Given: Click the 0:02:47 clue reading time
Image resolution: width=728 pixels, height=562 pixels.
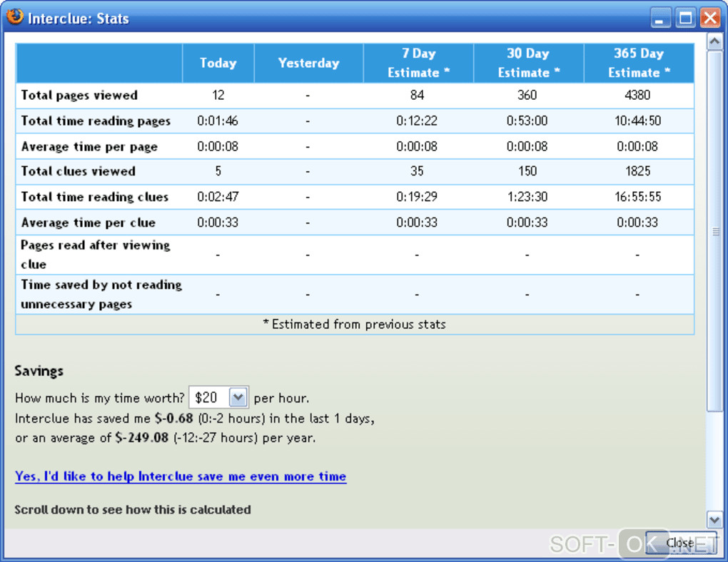Looking at the screenshot, I should tap(218, 197).
